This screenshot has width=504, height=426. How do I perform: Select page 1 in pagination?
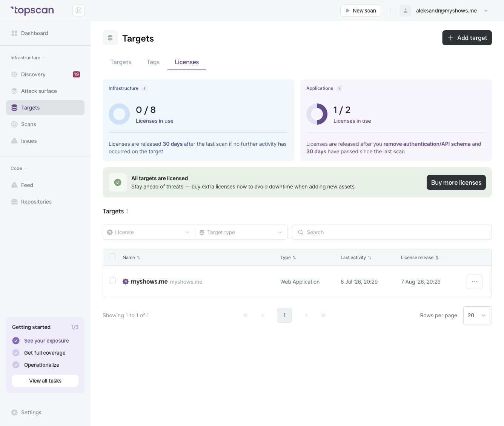pyautogui.click(x=284, y=315)
